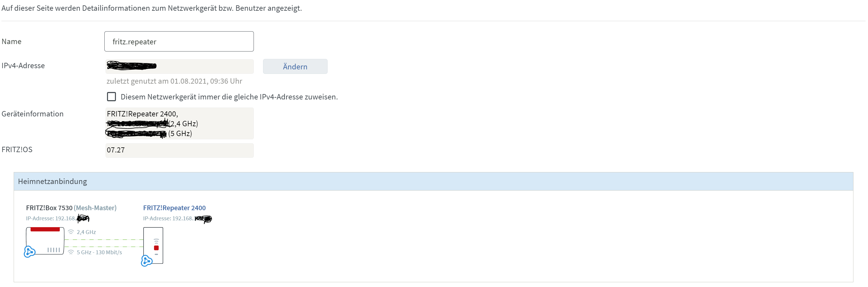Viewport: 868px width, 287px height.
Task: Click the FRITZ!Box 7530 router icon
Action: click(x=45, y=241)
